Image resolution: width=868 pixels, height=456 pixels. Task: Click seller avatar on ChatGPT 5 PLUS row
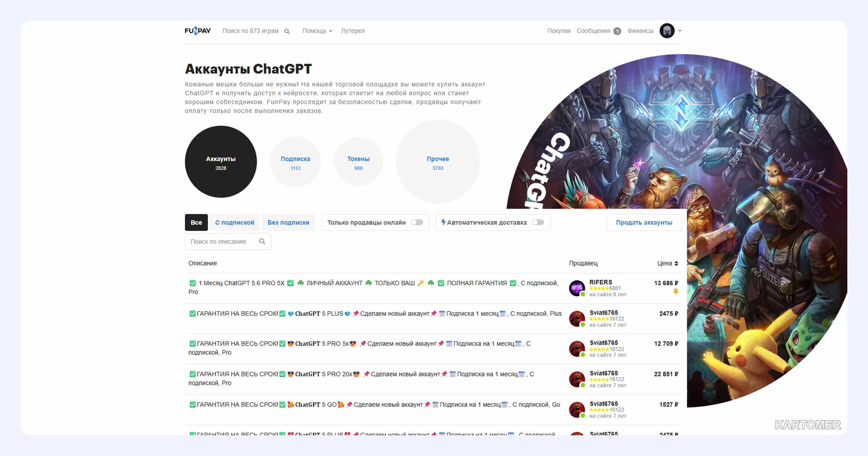pos(576,318)
